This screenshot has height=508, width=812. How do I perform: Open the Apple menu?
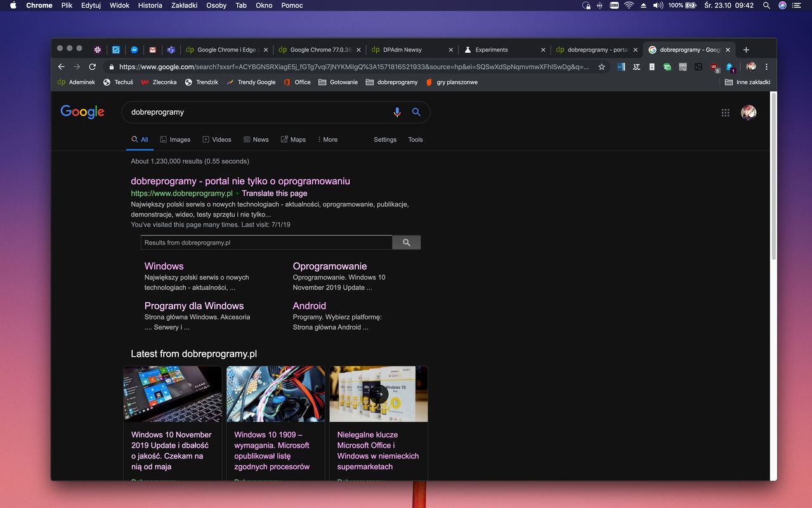tap(13, 5)
